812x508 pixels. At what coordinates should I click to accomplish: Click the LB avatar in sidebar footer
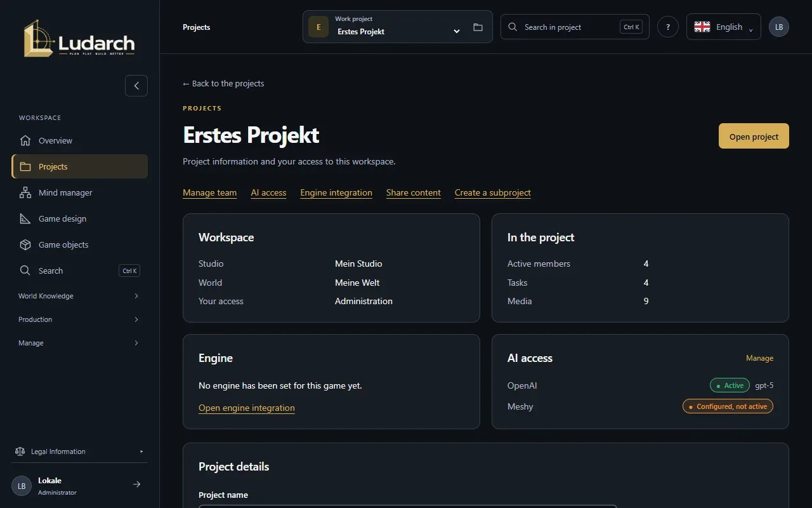22,486
